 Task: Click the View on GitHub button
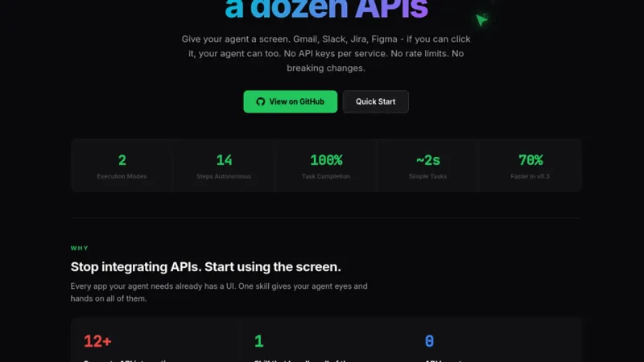[290, 101]
